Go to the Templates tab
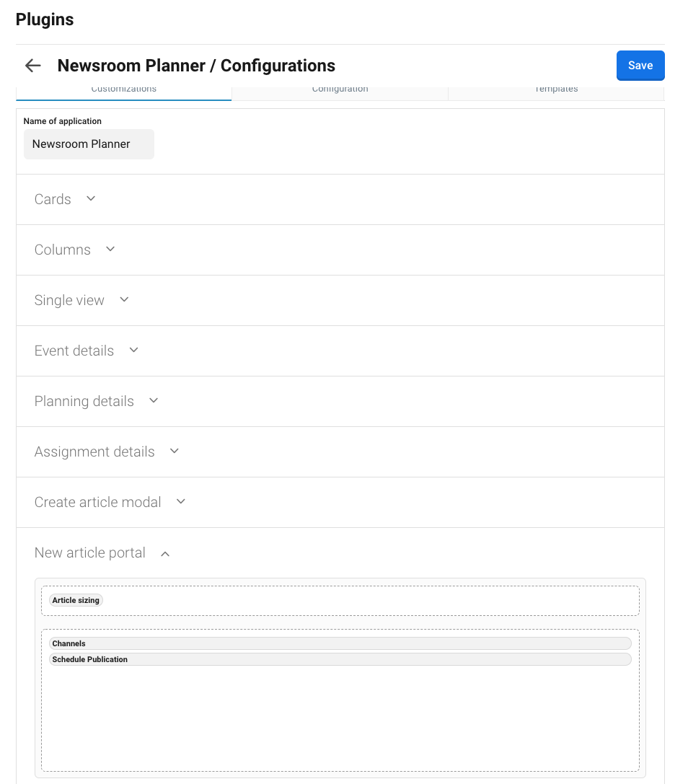 [556, 91]
